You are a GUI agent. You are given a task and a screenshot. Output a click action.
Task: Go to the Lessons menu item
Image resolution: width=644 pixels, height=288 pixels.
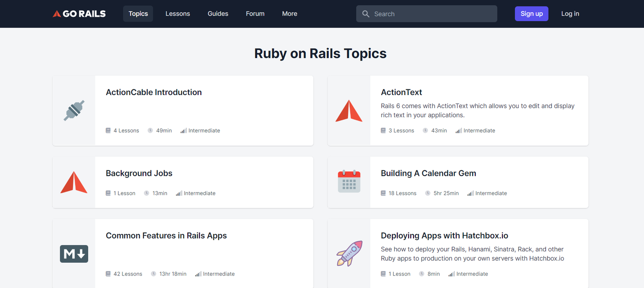[x=178, y=14]
